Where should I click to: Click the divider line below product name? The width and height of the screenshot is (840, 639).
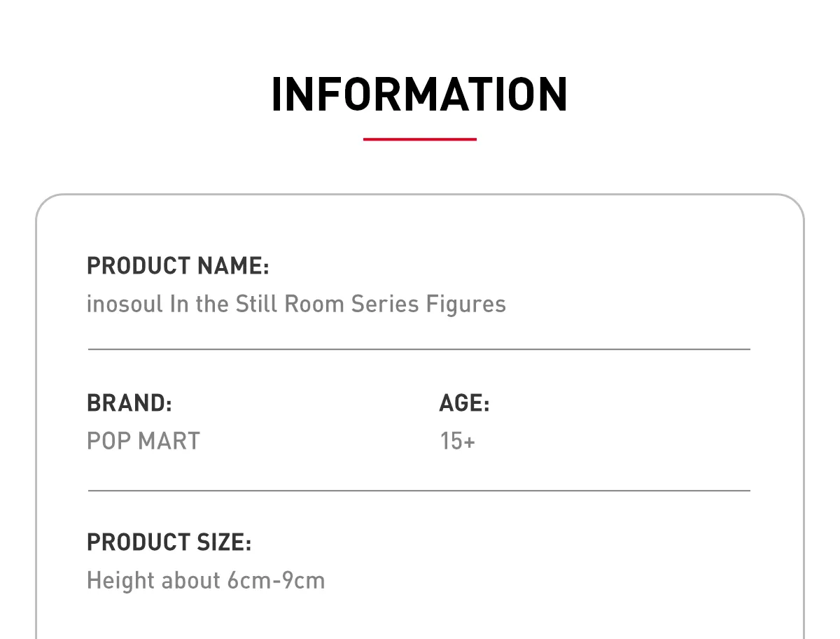coord(419,349)
